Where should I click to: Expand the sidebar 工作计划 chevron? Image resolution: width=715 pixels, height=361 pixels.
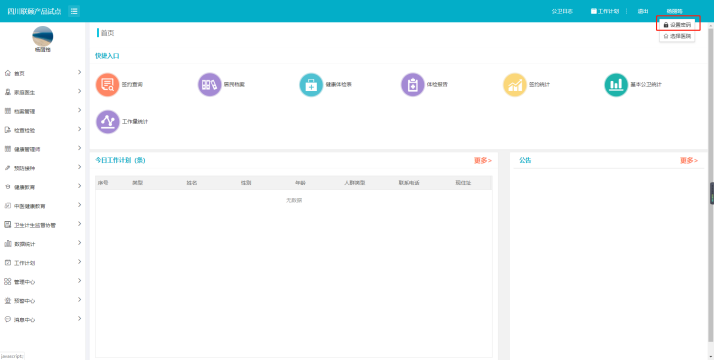[x=79, y=262]
